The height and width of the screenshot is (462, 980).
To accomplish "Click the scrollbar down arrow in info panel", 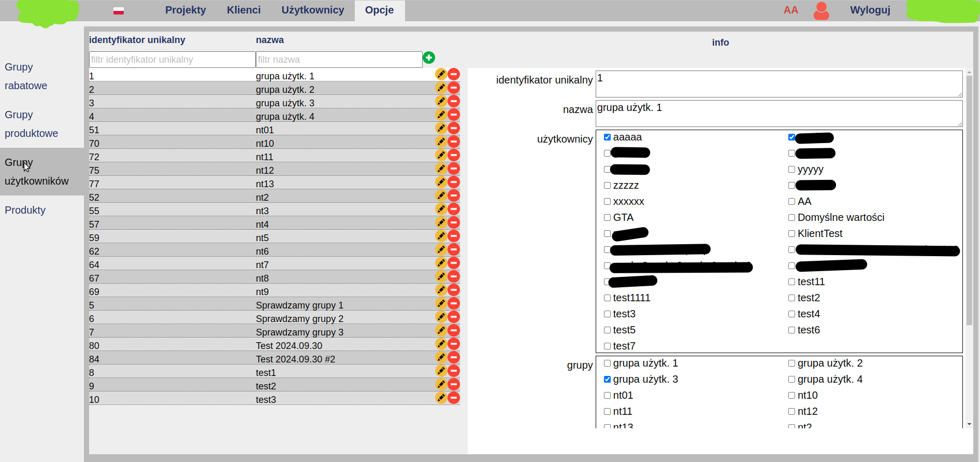I will tap(970, 424).
